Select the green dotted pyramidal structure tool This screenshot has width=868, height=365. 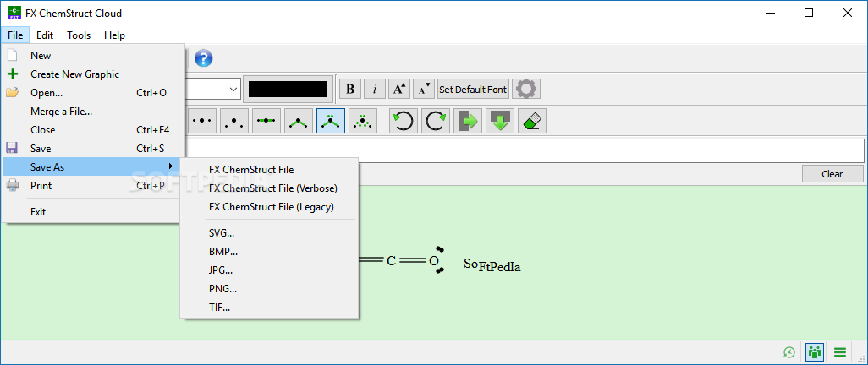pos(363,121)
